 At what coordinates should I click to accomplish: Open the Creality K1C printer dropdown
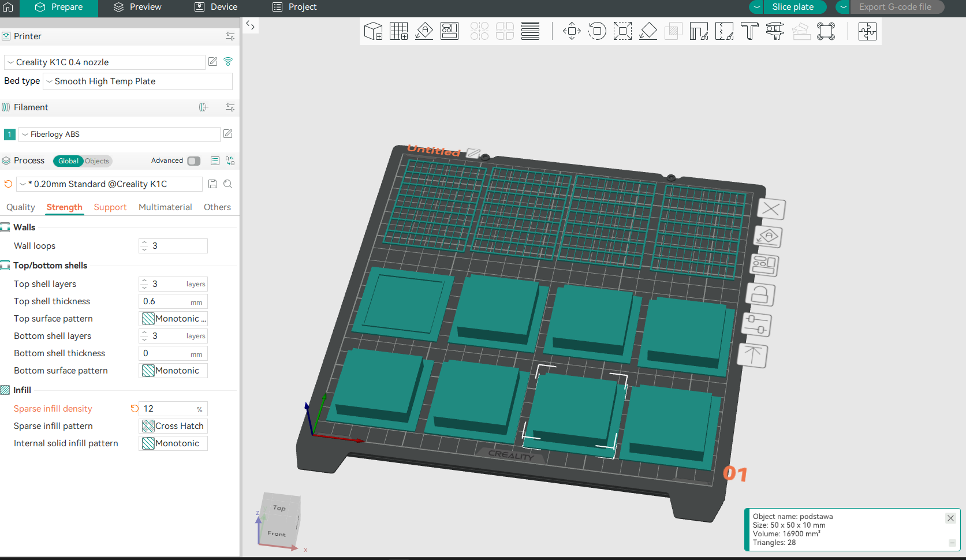[x=105, y=62]
